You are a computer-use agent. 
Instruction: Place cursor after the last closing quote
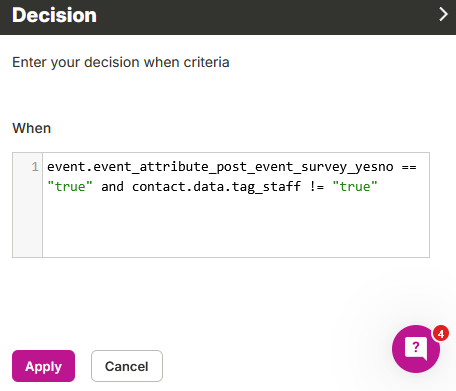pyautogui.click(x=379, y=187)
